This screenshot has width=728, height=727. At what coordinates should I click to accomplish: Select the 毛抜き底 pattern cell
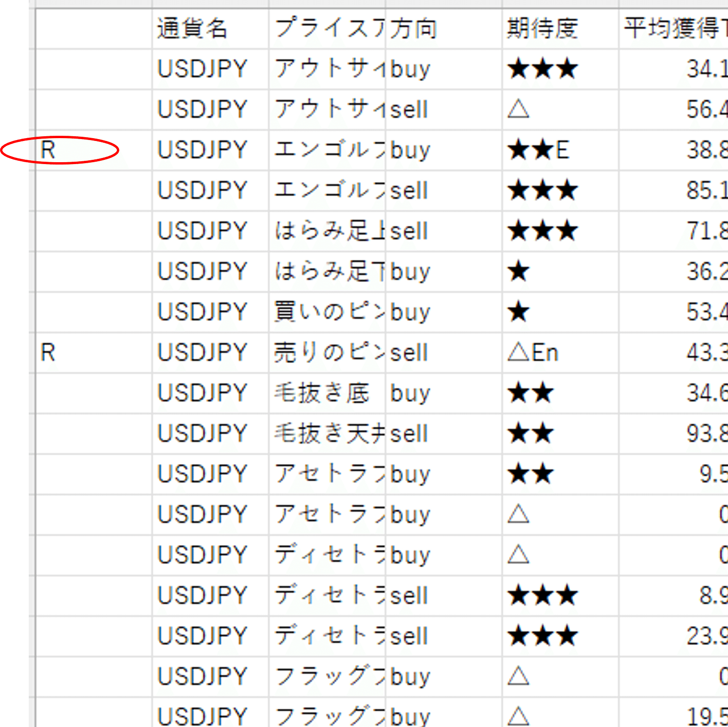point(327,393)
